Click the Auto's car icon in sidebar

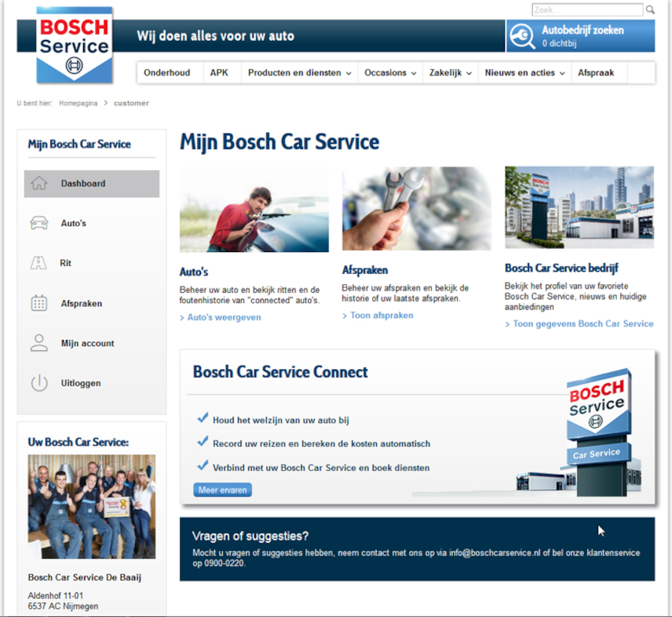(x=39, y=223)
